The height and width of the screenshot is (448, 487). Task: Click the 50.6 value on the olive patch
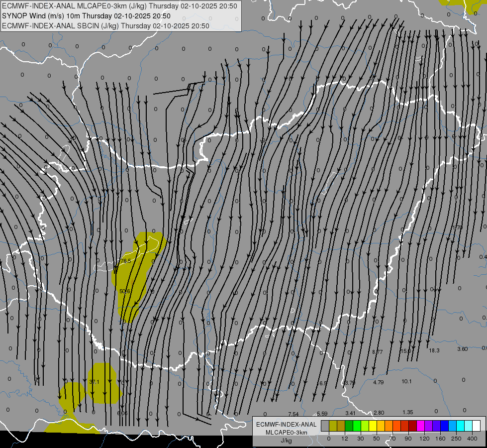(125, 291)
